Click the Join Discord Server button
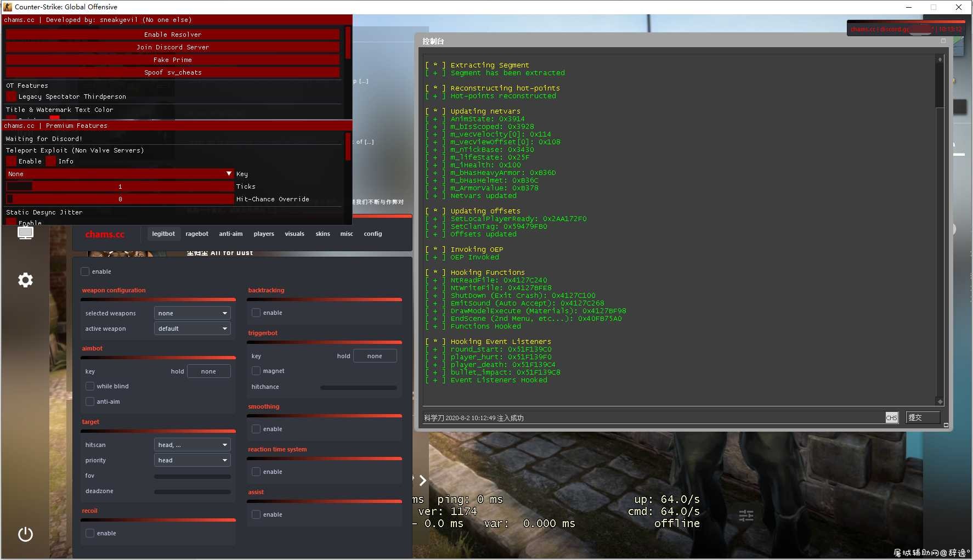 (x=173, y=47)
